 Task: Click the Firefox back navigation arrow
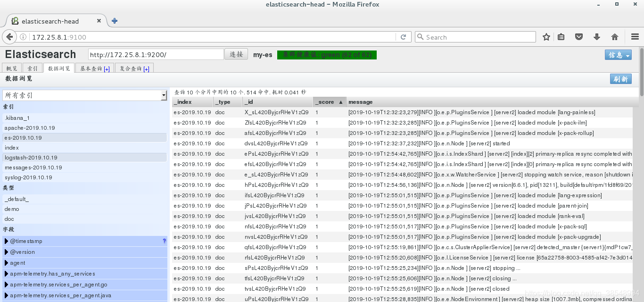point(9,37)
